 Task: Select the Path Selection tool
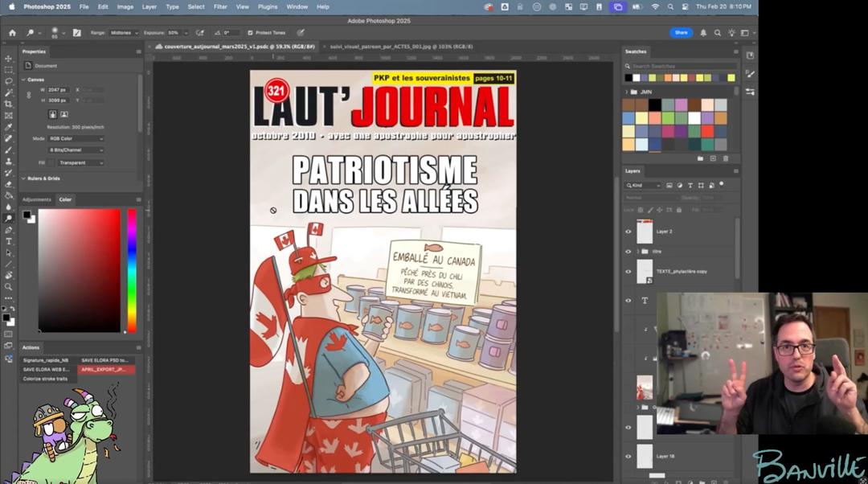8,252
